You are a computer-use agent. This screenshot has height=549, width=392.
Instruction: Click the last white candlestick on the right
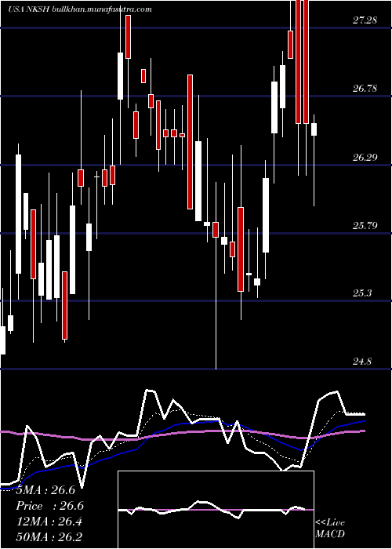(314, 129)
